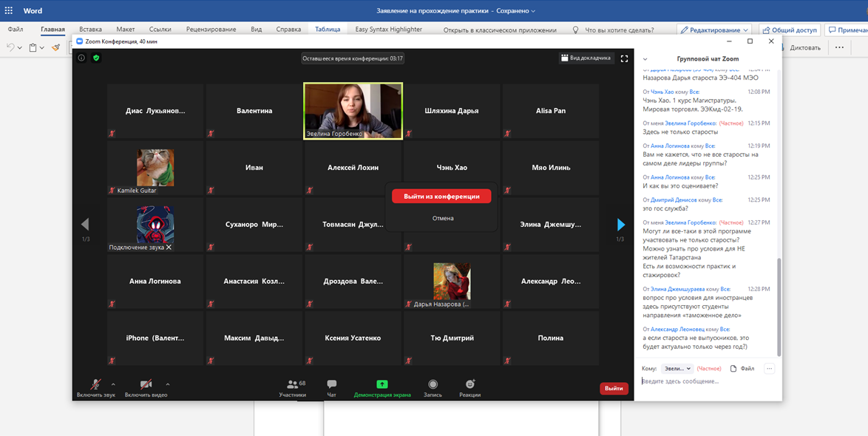Go to the next page of participants

pos(620,224)
